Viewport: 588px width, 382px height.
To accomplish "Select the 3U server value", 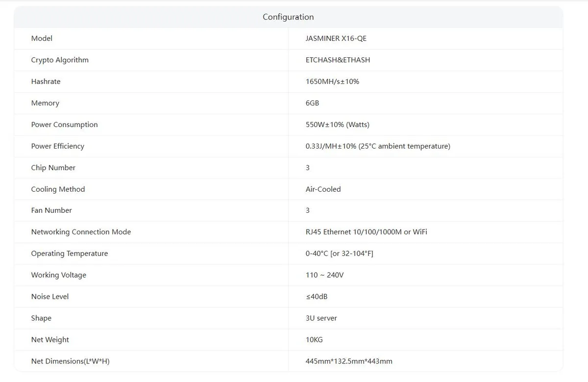I will click(321, 318).
